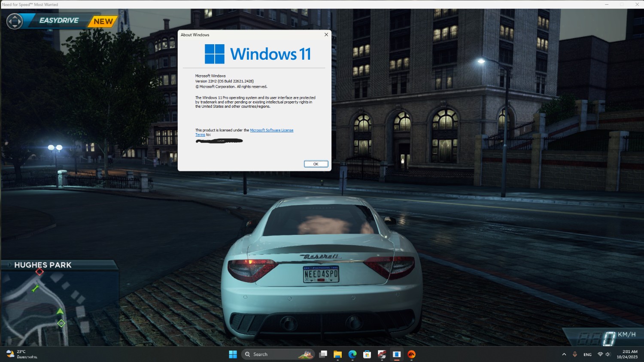Open the Windows Start menu
Viewport: 644px width, 362px height.
[233, 354]
